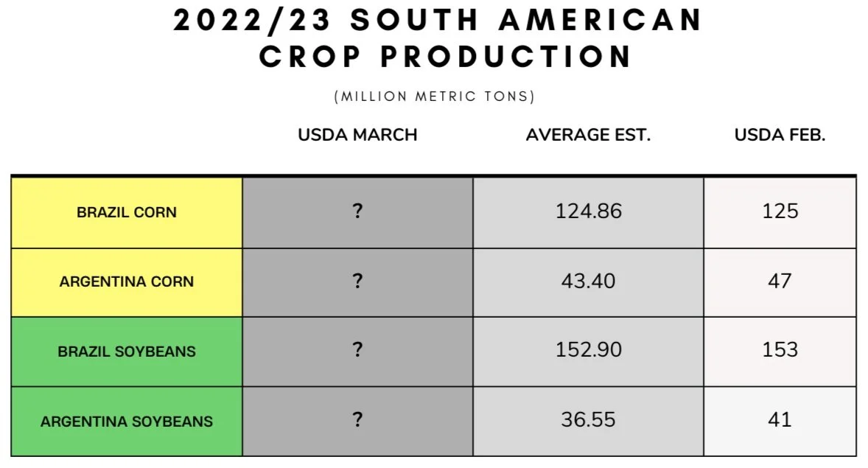The image size is (868, 468).
Task: Select the Argentina Soybeans row label
Action: click(x=126, y=422)
